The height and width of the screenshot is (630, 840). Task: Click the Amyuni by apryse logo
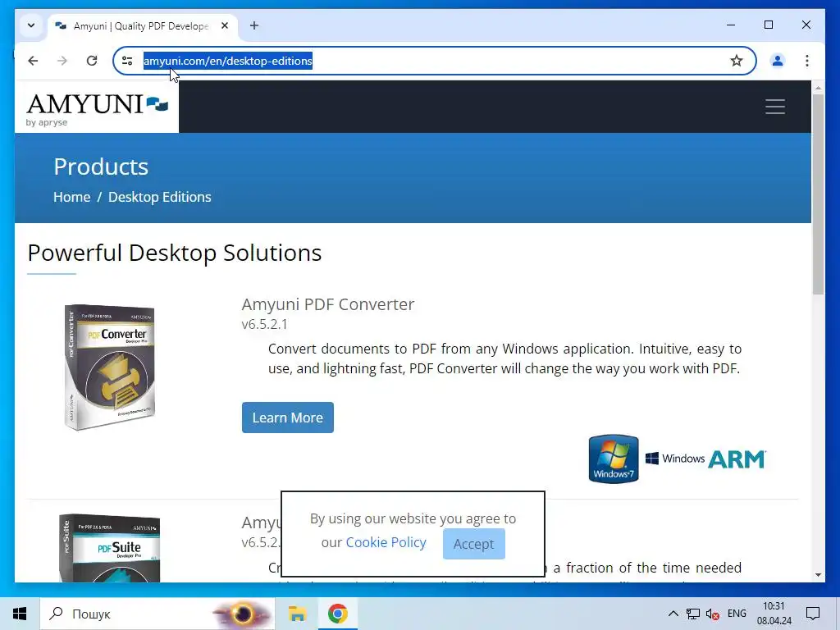[x=97, y=109]
